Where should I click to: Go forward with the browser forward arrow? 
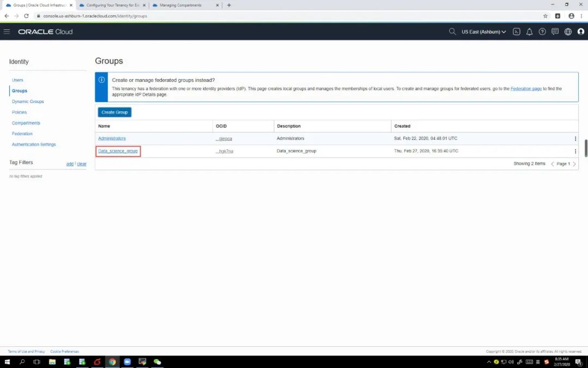pyautogui.click(x=16, y=16)
